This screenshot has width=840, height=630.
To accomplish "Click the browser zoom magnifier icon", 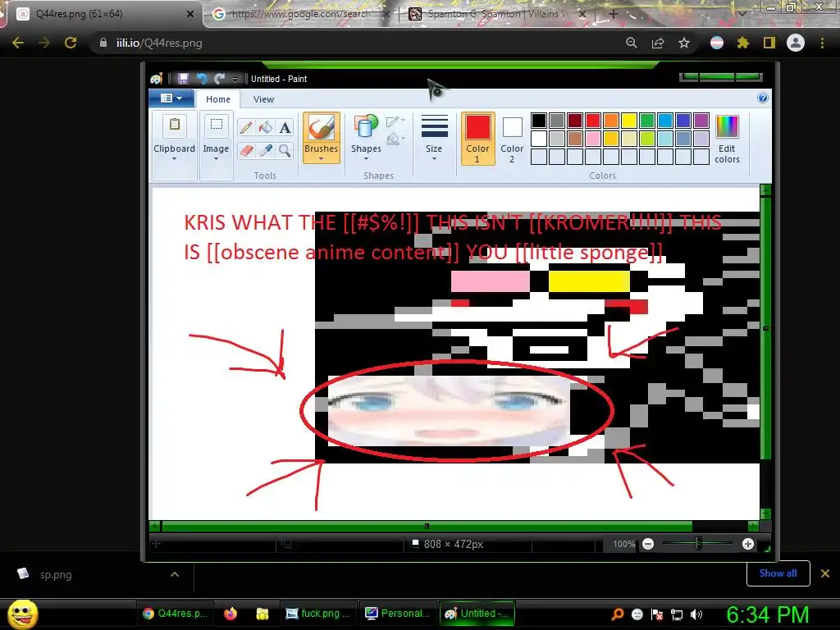I will tap(632, 43).
